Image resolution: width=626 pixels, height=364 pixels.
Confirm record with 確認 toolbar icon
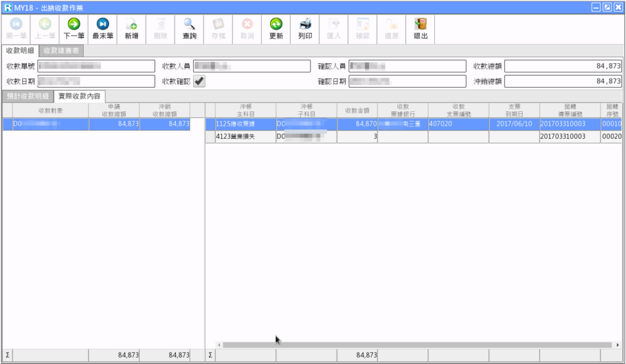click(x=362, y=29)
